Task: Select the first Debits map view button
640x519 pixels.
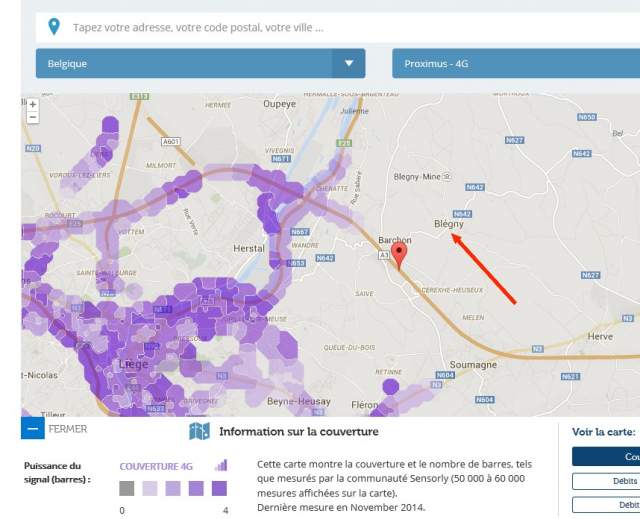Action: (x=605, y=481)
